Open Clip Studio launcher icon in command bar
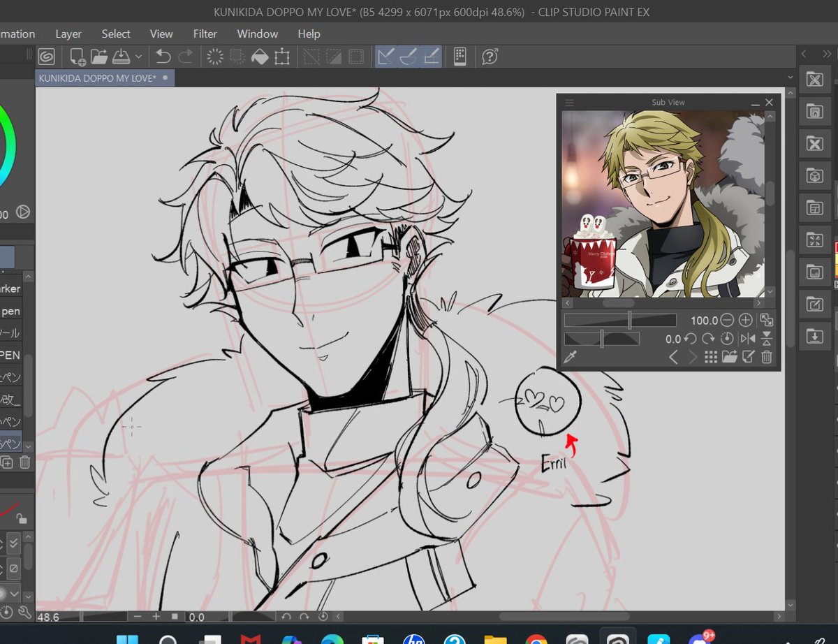 pyautogui.click(x=46, y=57)
